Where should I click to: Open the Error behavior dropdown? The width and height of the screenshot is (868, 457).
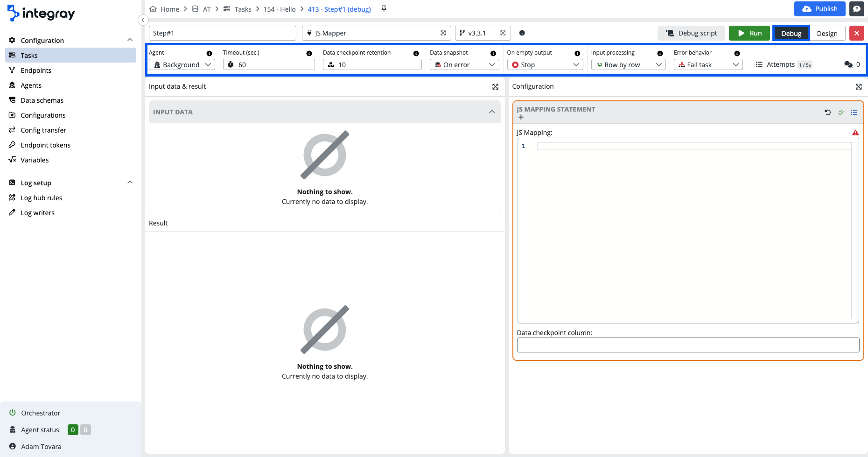[707, 65]
